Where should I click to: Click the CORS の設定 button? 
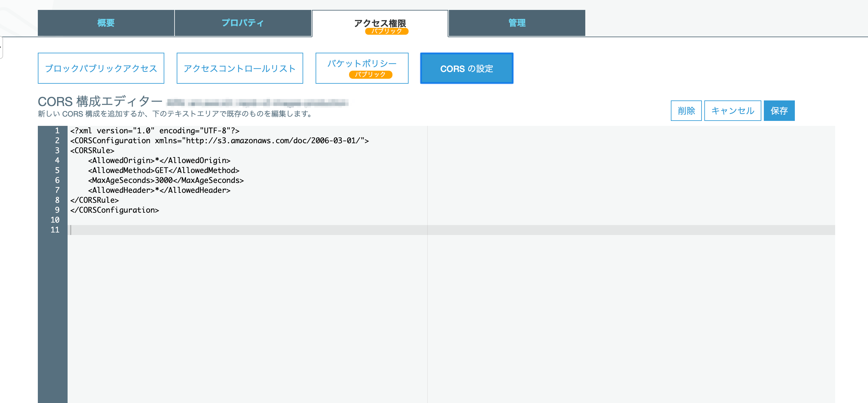(x=466, y=69)
